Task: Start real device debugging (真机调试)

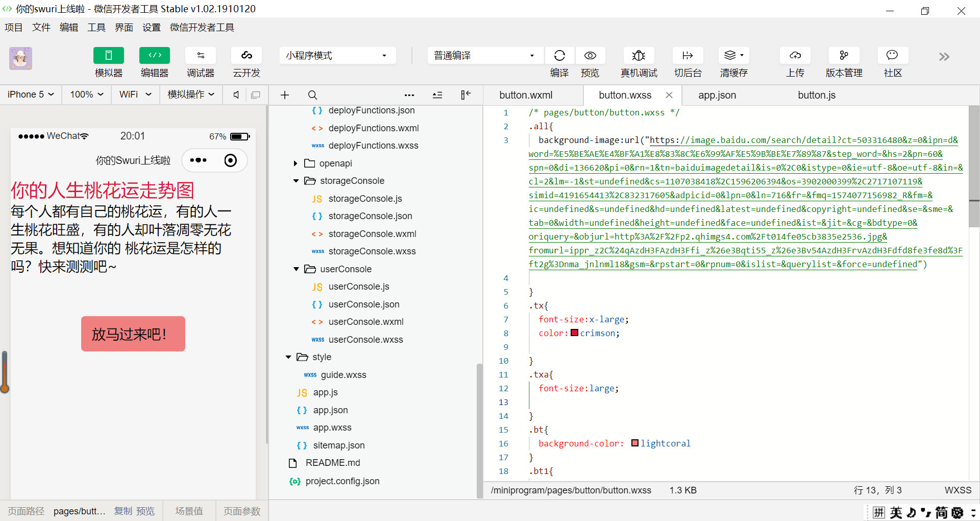Action: pyautogui.click(x=639, y=56)
